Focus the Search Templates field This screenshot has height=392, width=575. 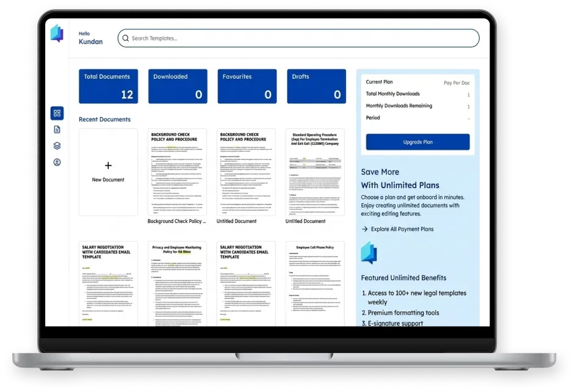coord(298,38)
